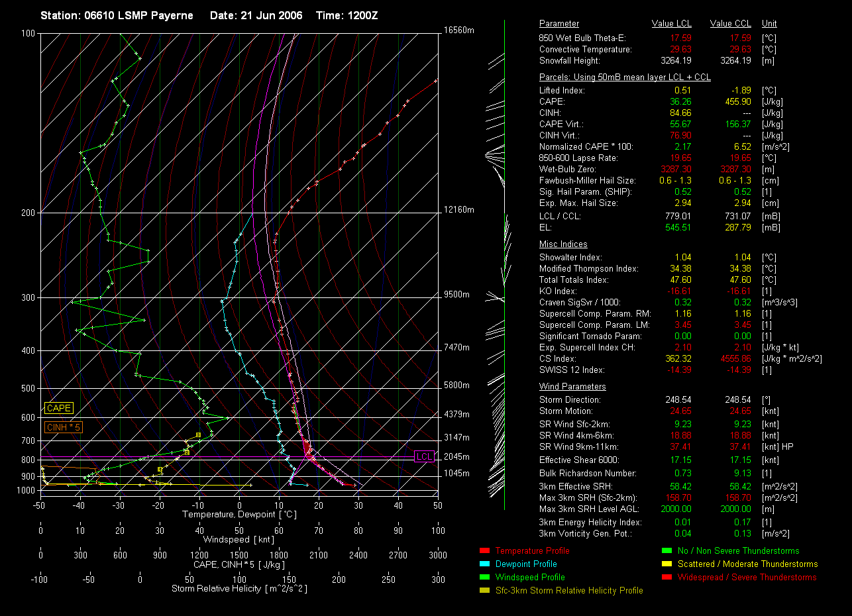
Task: Select the green Windspeed Profile legend swatch
Action: pos(484,577)
